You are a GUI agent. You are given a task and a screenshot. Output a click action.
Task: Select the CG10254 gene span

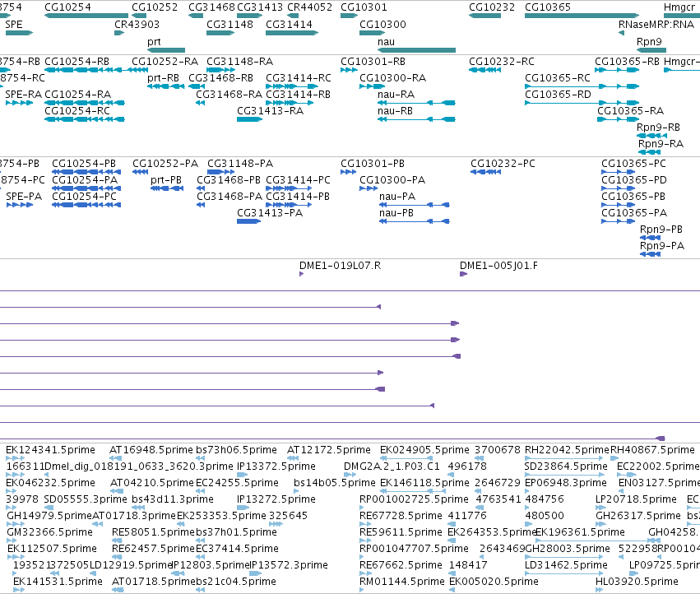tap(86, 16)
